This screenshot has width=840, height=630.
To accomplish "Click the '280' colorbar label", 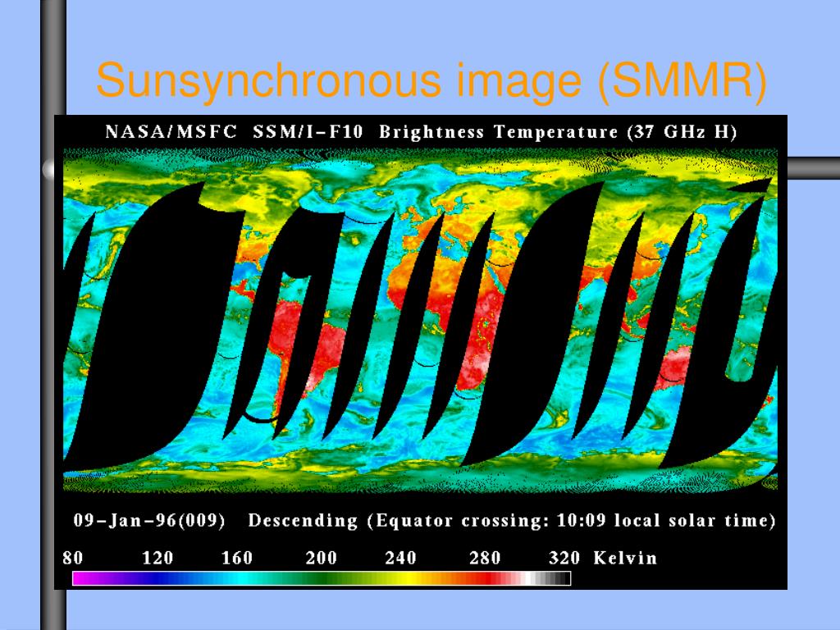I will click(484, 558).
